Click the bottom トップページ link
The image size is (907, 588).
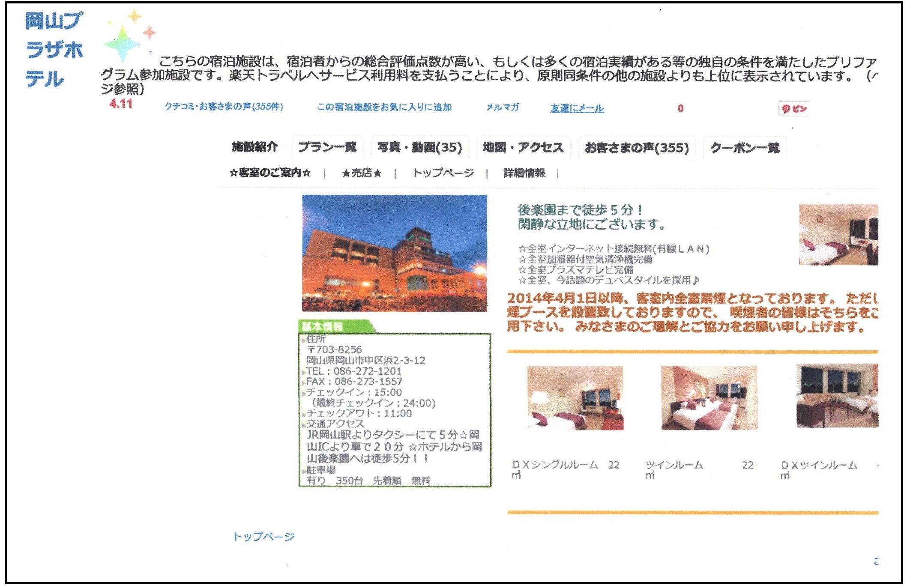[x=263, y=537]
